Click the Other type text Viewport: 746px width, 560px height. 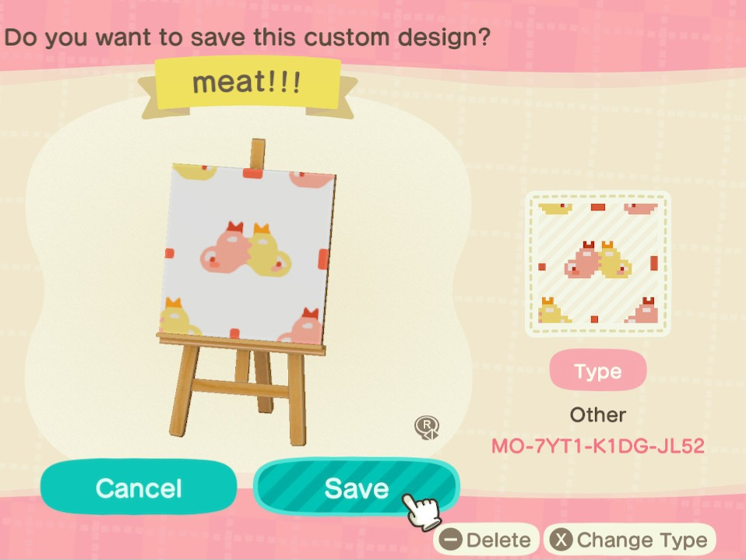pyautogui.click(x=597, y=415)
